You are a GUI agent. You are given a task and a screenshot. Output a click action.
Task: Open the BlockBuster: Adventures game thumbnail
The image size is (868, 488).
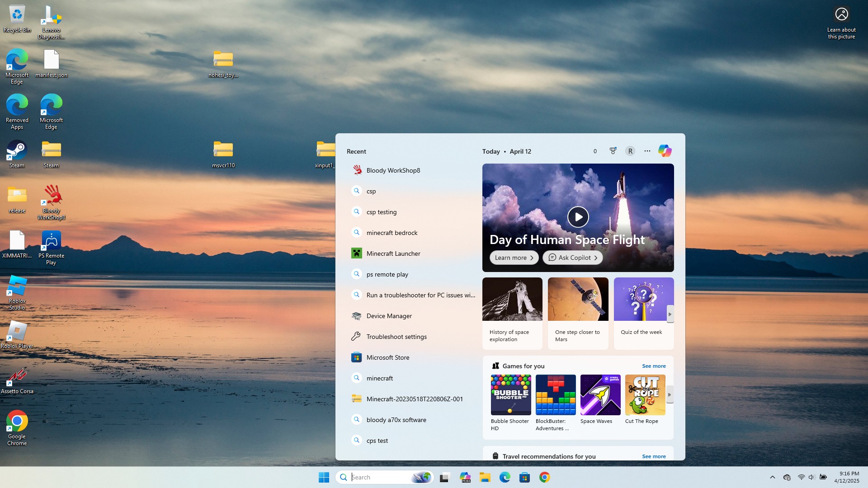556,394
